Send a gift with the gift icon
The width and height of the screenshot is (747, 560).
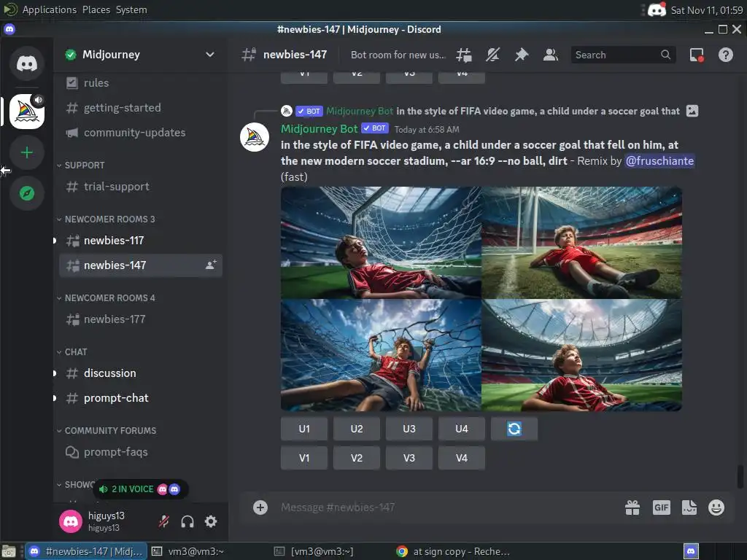[632, 507]
